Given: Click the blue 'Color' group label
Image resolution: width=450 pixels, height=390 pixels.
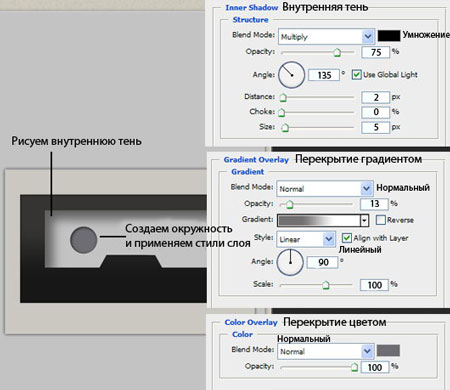Looking at the screenshot, I should [242, 334].
